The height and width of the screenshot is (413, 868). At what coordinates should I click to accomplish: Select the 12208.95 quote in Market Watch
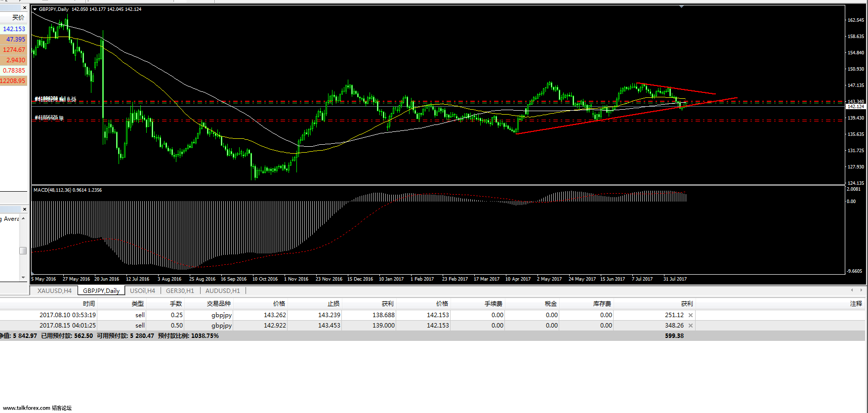point(14,81)
